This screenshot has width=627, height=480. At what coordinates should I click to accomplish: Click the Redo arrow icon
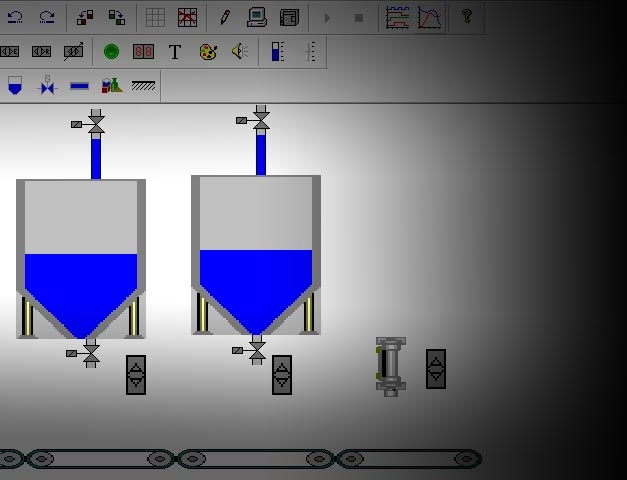pos(46,17)
